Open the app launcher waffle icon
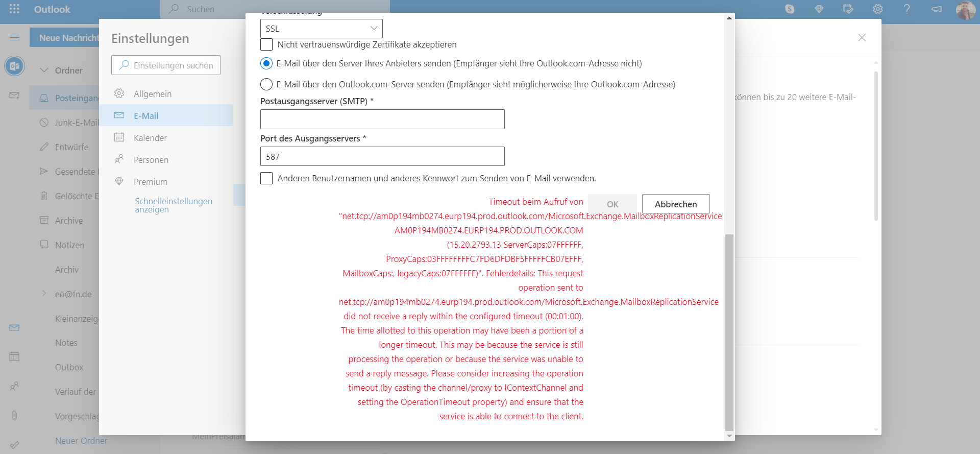 pos(14,9)
